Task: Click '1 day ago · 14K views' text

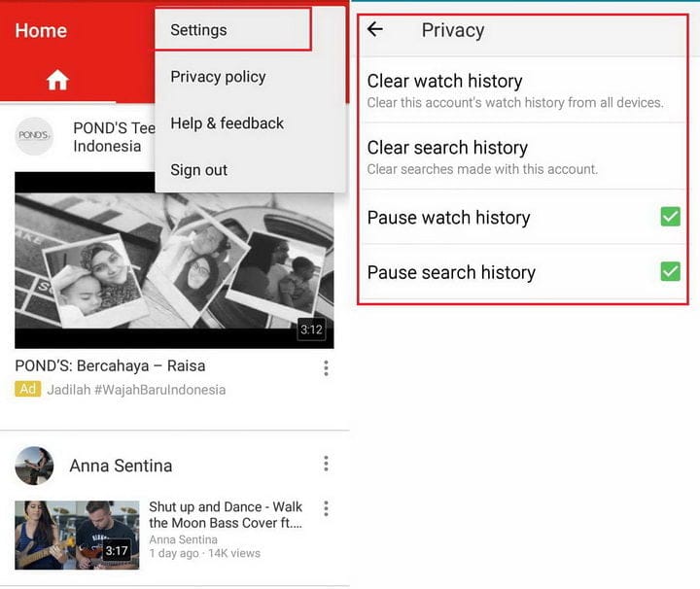Action: coord(205,553)
